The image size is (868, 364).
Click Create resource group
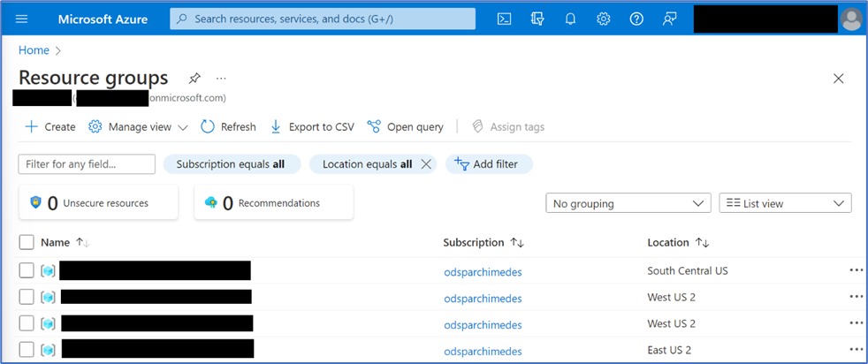(49, 126)
